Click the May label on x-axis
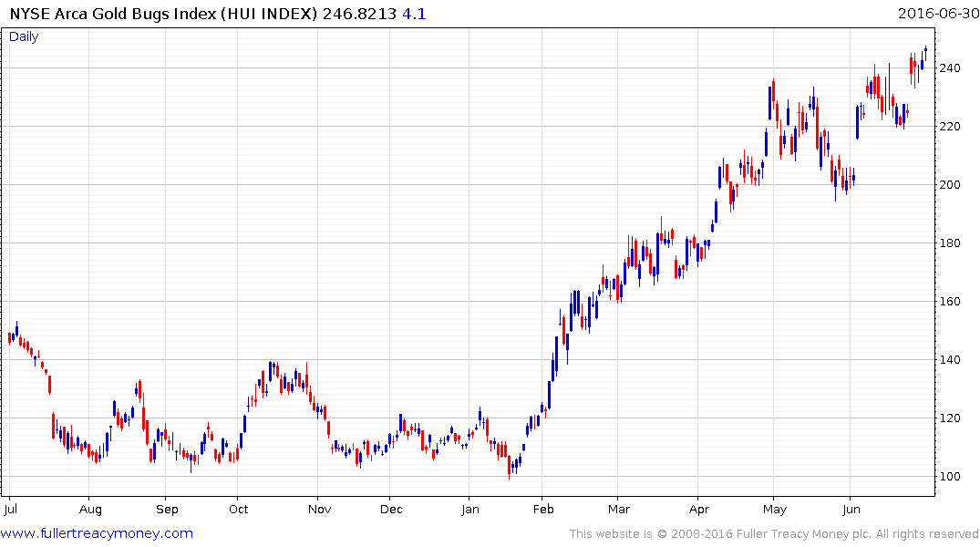Viewport: 980px width, 547px height. pyautogui.click(x=774, y=509)
